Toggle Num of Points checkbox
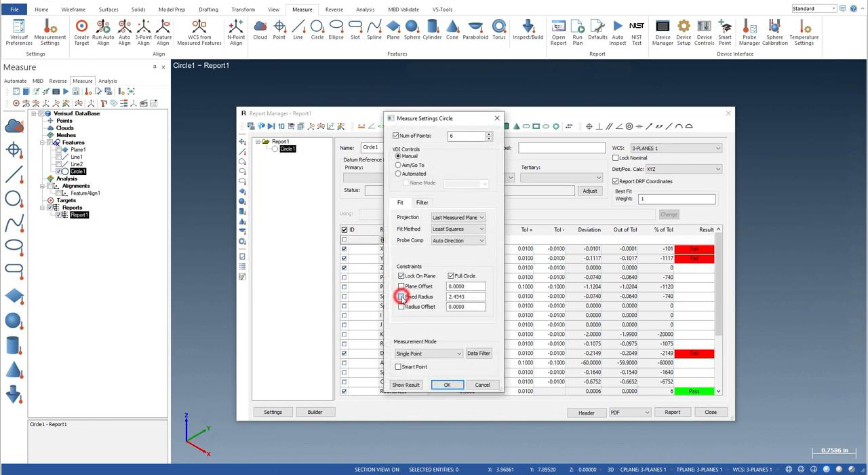868x475 pixels. click(396, 136)
